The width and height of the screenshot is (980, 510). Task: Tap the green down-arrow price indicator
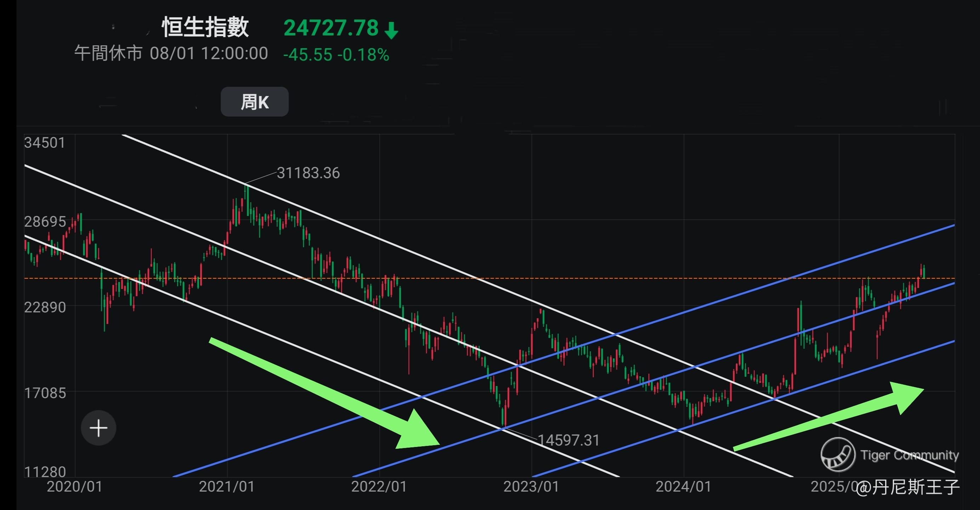point(391,30)
